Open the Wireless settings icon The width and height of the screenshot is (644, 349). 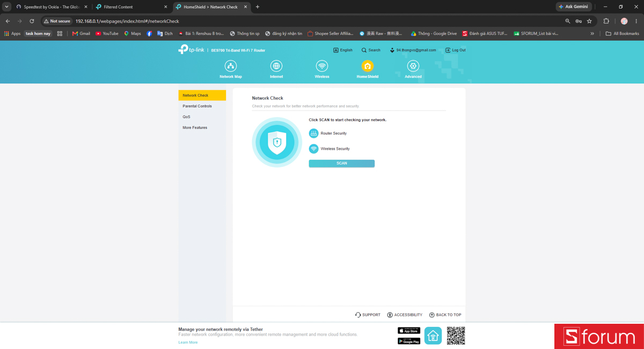[322, 66]
